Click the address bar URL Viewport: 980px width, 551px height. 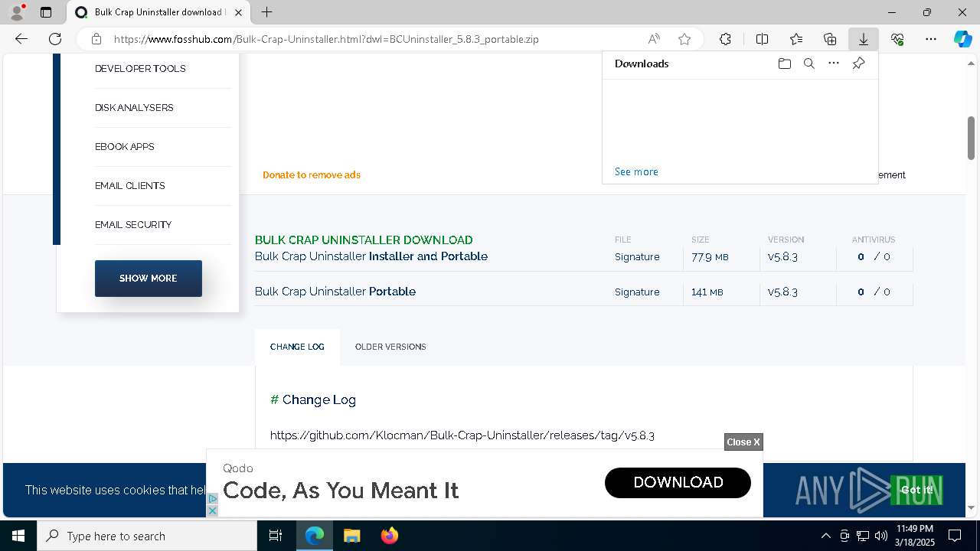point(326,39)
